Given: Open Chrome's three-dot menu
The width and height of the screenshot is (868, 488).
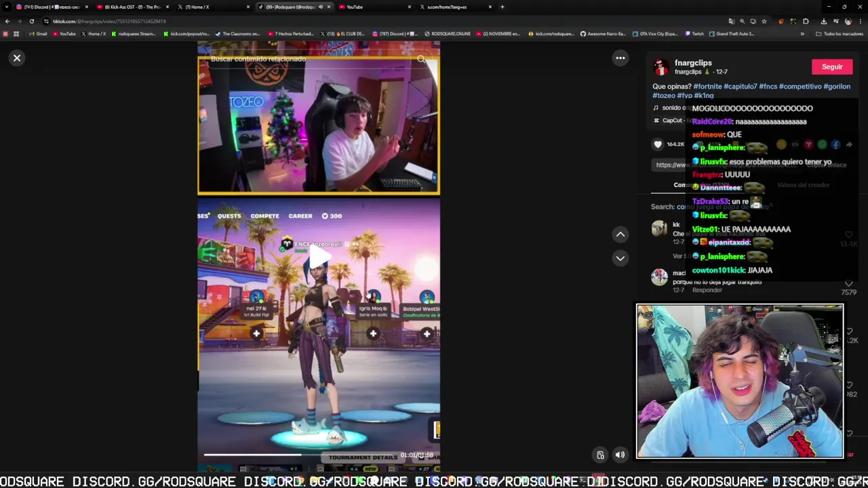Looking at the screenshot, I should click(861, 21).
